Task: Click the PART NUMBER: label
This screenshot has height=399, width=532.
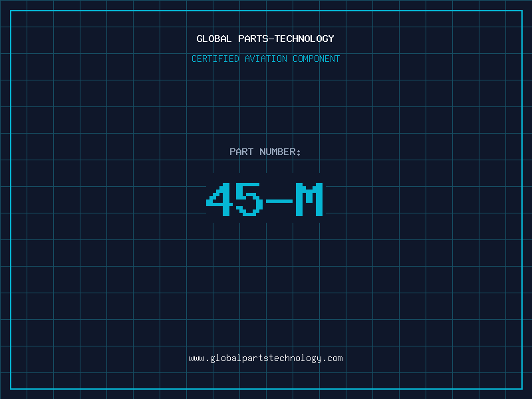Action: click(x=265, y=152)
